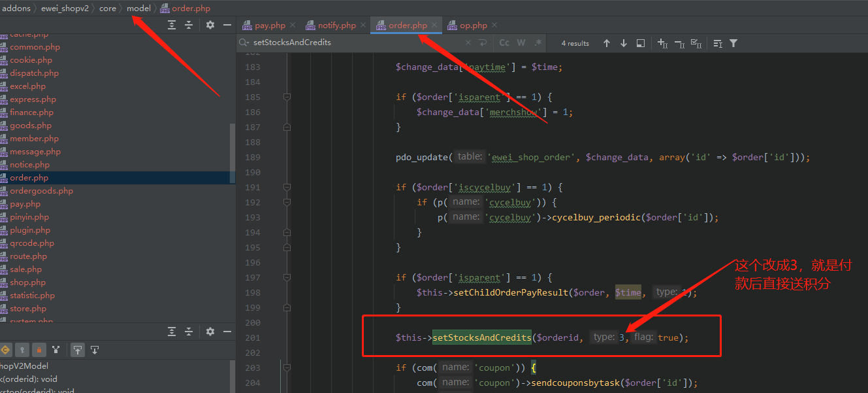Click the ewei_shopv2 breadcrumb
This screenshot has width=868, height=393.
click(65, 9)
